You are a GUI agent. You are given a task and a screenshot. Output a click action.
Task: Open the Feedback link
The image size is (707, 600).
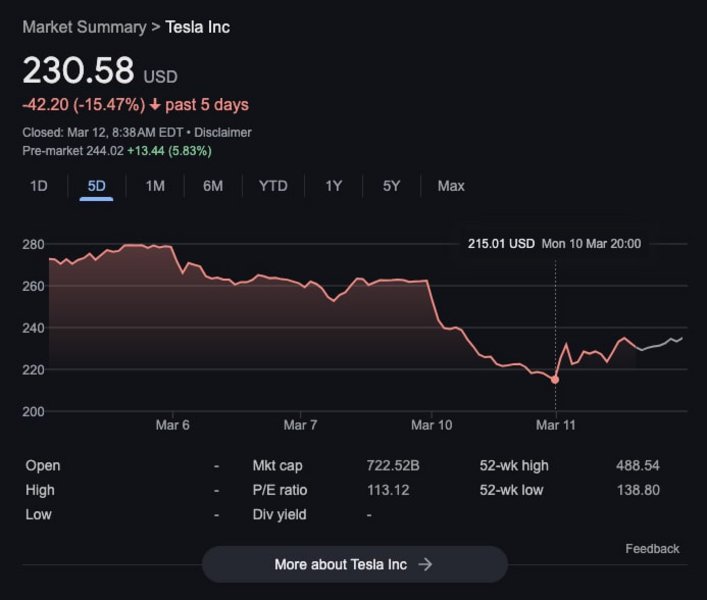pyautogui.click(x=652, y=549)
